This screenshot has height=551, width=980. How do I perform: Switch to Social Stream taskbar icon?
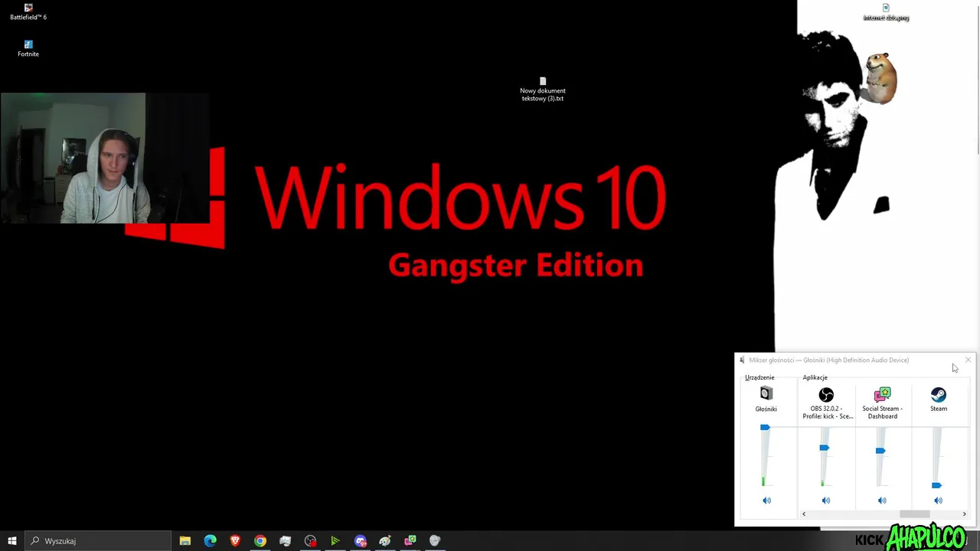pyautogui.click(x=410, y=541)
